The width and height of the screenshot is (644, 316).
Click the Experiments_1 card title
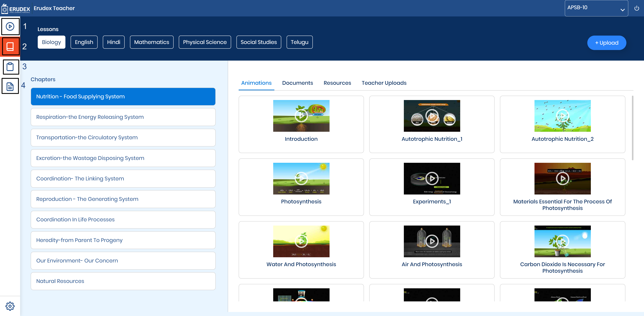coord(432,202)
